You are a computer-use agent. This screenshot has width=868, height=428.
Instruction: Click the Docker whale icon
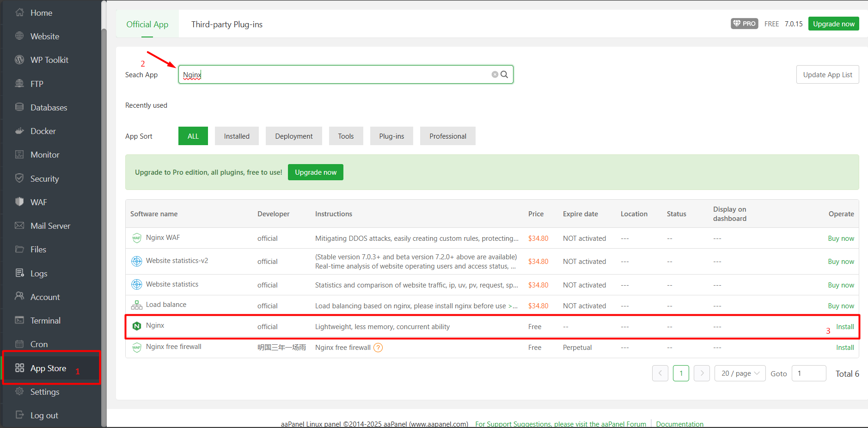[x=19, y=131]
